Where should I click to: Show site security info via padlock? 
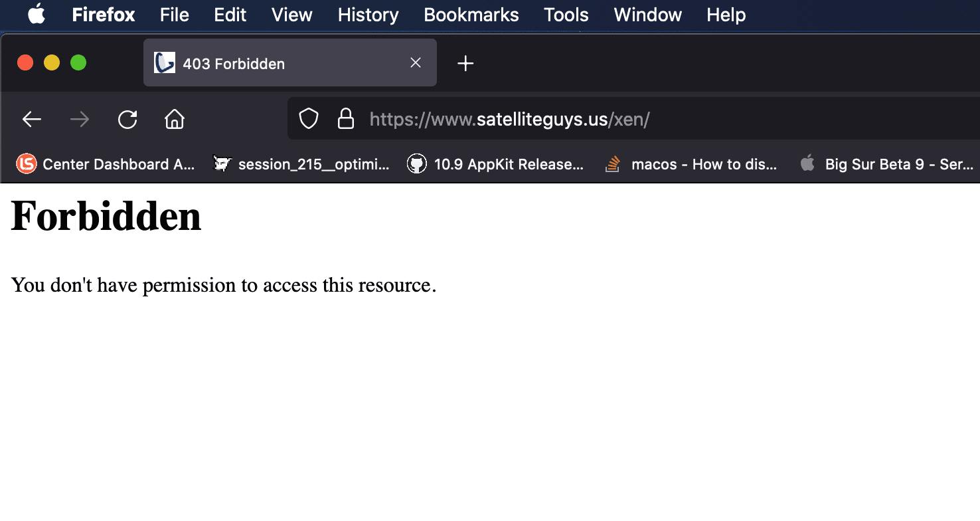(346, 120)
